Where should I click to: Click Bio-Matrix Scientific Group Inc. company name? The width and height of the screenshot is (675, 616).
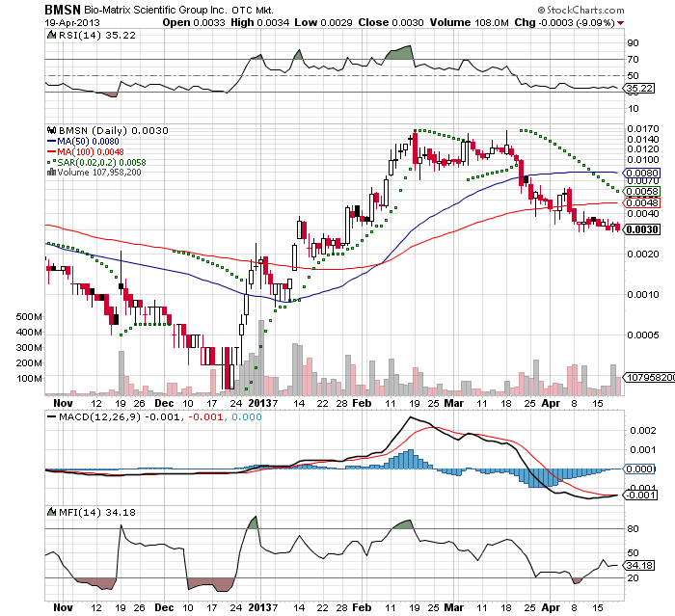pyautogui.click(x=155, y=10)
